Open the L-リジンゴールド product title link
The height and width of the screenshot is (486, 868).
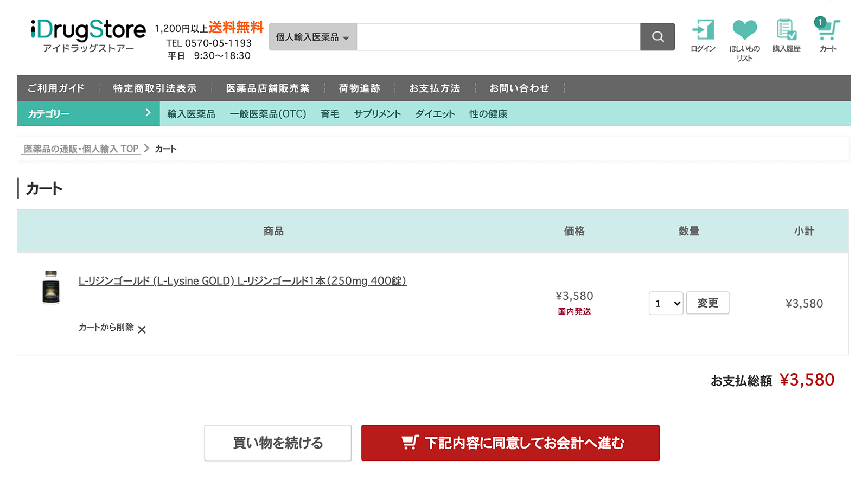click(242, 281)
